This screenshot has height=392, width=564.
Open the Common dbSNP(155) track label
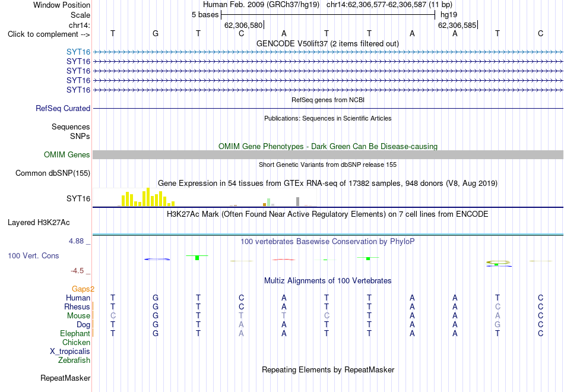53,173
